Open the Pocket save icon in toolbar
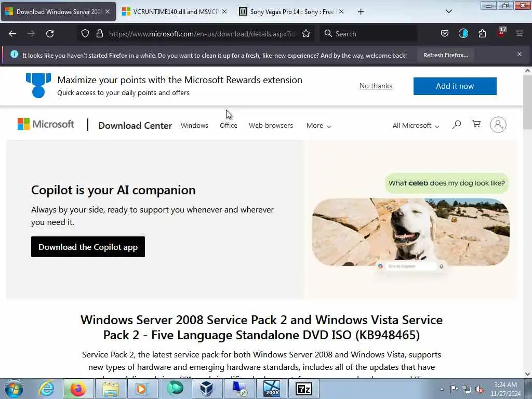Viewport: 532px width, 399px height. [x=445, y=34]
